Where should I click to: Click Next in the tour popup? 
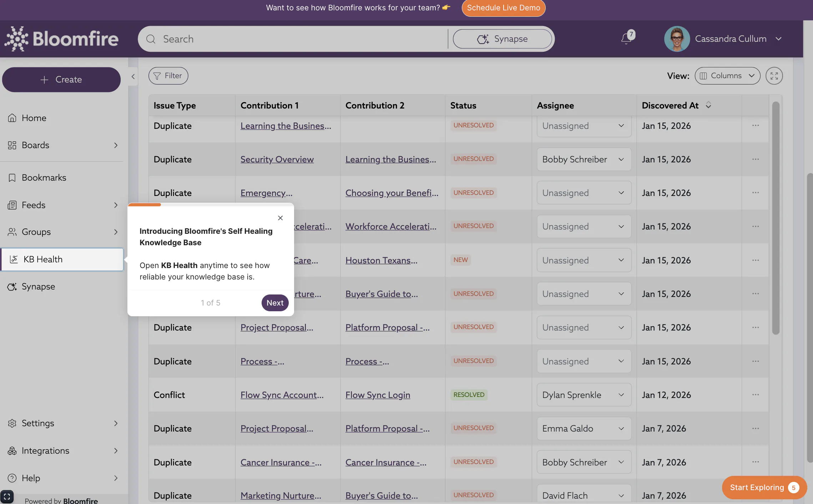pos(275,303)
